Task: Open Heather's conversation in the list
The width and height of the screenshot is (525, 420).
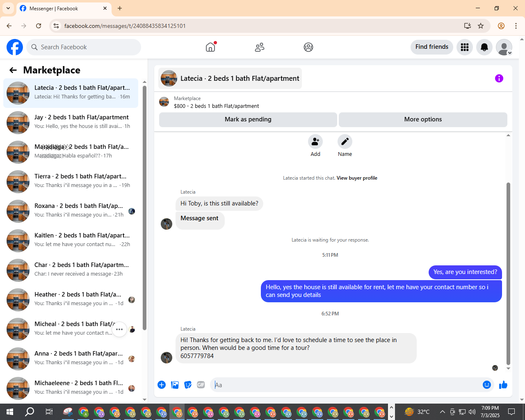Action: 71,300
